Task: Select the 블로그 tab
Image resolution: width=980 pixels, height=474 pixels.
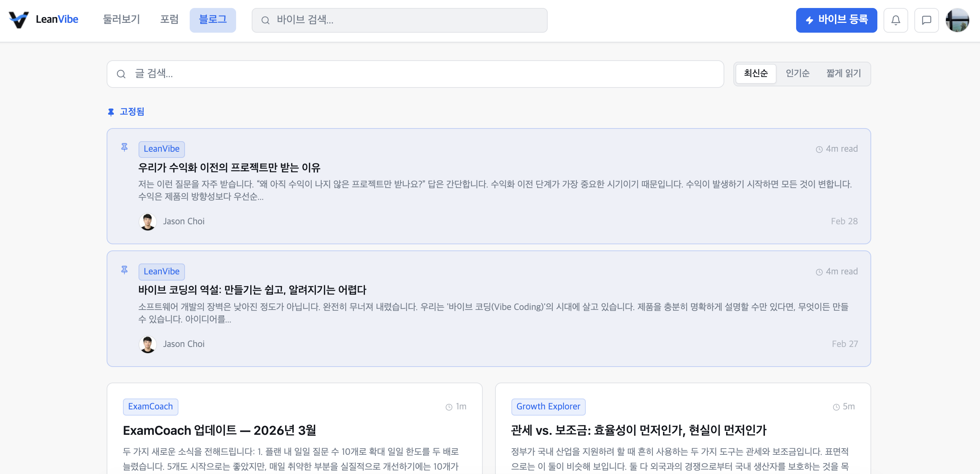Action: [x=213, y=20]
